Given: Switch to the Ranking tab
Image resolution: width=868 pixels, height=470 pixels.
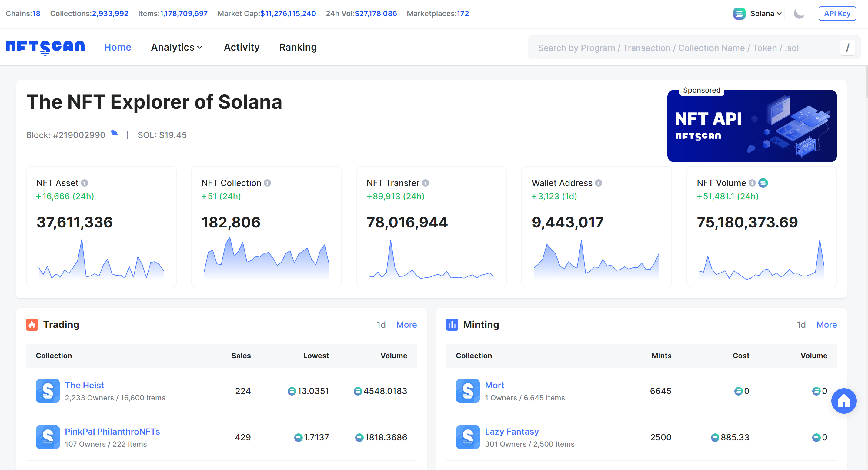Looking at the screenshot, I should (x=298, y=47).
